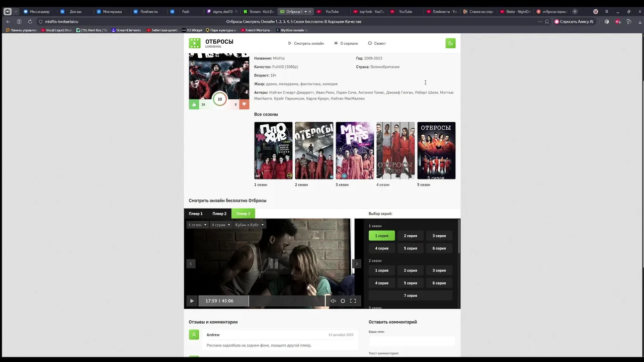The height and width of the screenshot is (362, 644).
Task: Play the video with the play button
Action: pyautogui.click(x=192, y=301)
